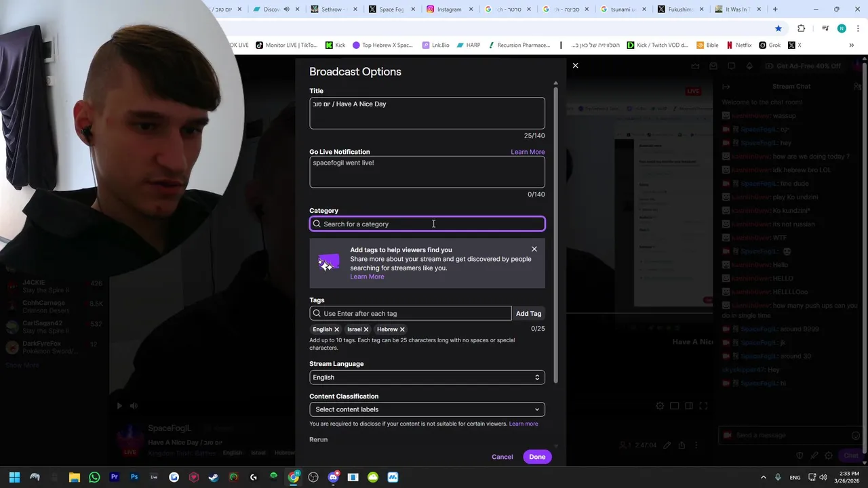Viewport: 868px width, 488px height.
Task: Open the Netflix bookmark
Action: point(739,45)
